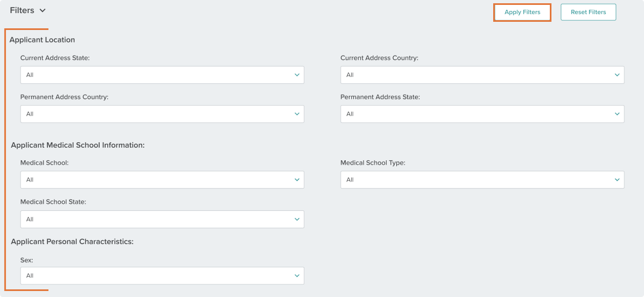Click chevron arrow in Permanent Address Country
The height and width of the screenshot is (297, 644).
297,114
